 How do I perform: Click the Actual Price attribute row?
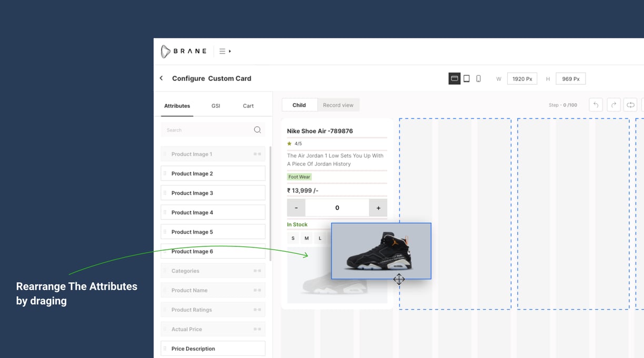[213, 329]
